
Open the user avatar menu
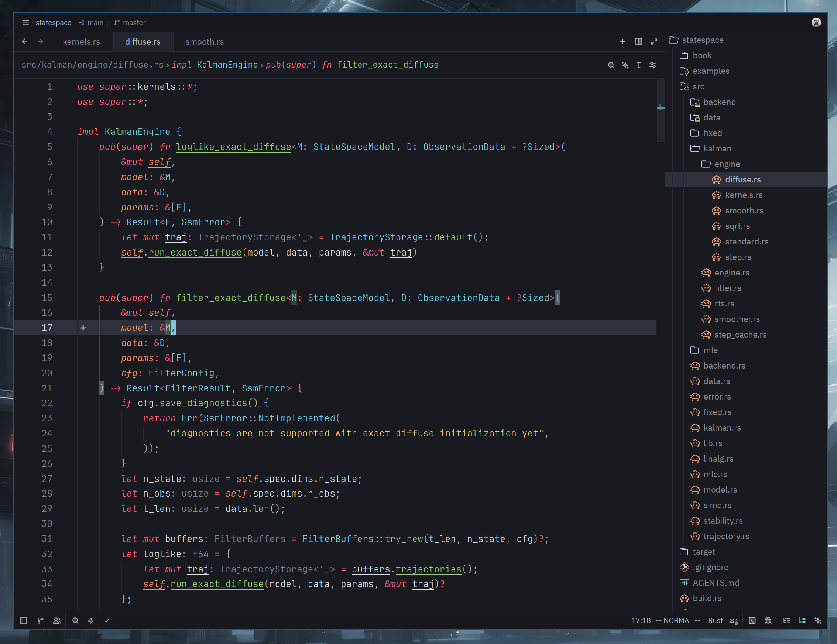click(816, 23)
